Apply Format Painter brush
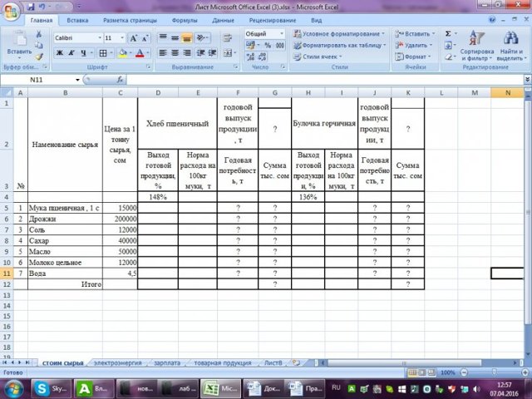The image size is (532, 399). click(39, 57)
